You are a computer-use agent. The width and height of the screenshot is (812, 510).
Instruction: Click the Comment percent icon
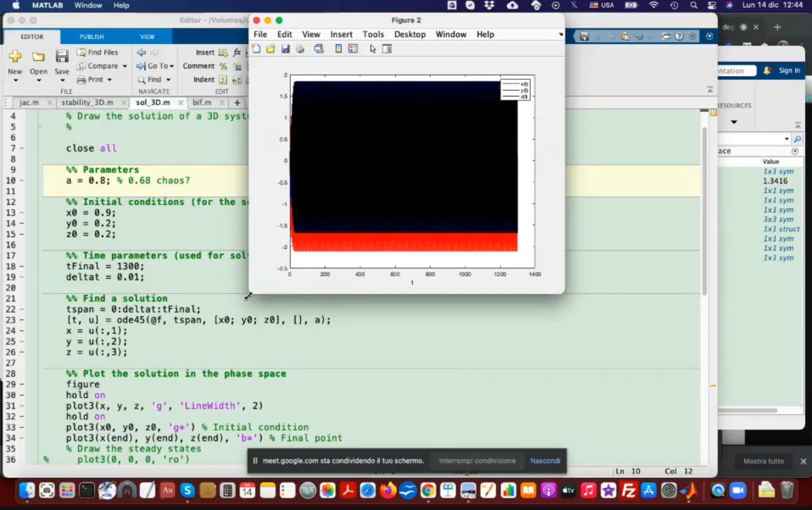point(223,66)
